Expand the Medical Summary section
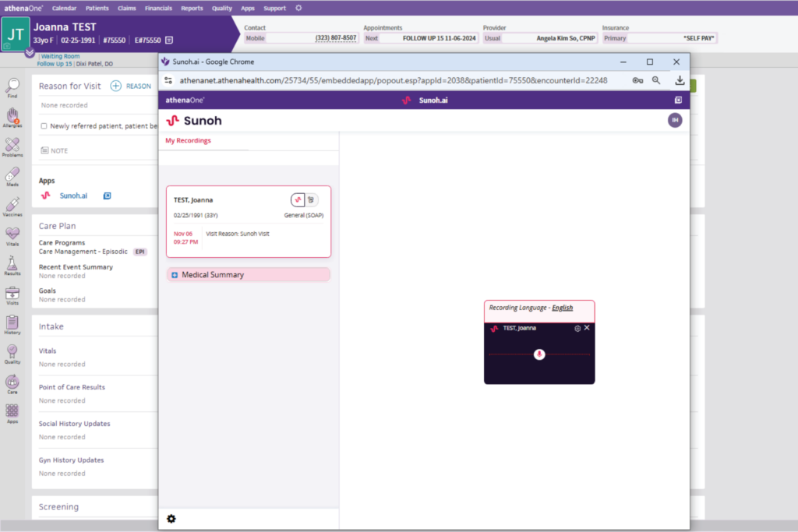Screen dimensions: 798x532 point(249,275)
